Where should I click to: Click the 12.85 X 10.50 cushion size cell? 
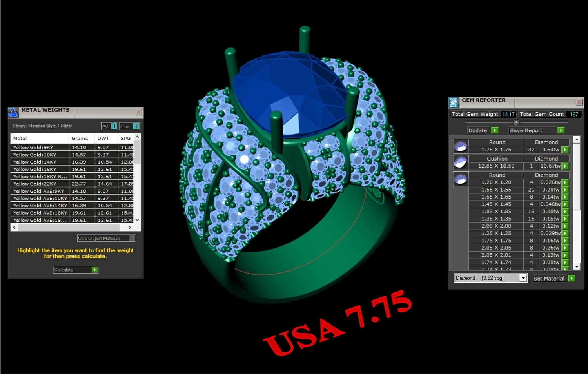point(496,166)
